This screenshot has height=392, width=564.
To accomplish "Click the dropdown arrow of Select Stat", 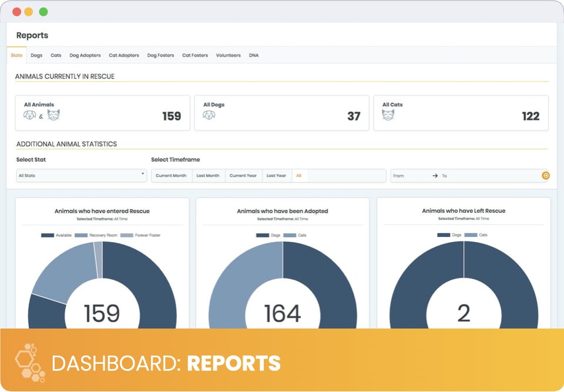I will click(x=143, y=174).
